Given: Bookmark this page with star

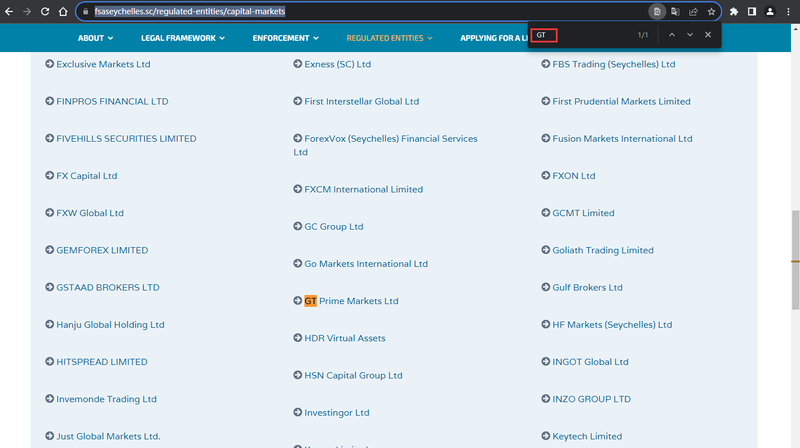Looking at the screenshot, I should point(711,11).
